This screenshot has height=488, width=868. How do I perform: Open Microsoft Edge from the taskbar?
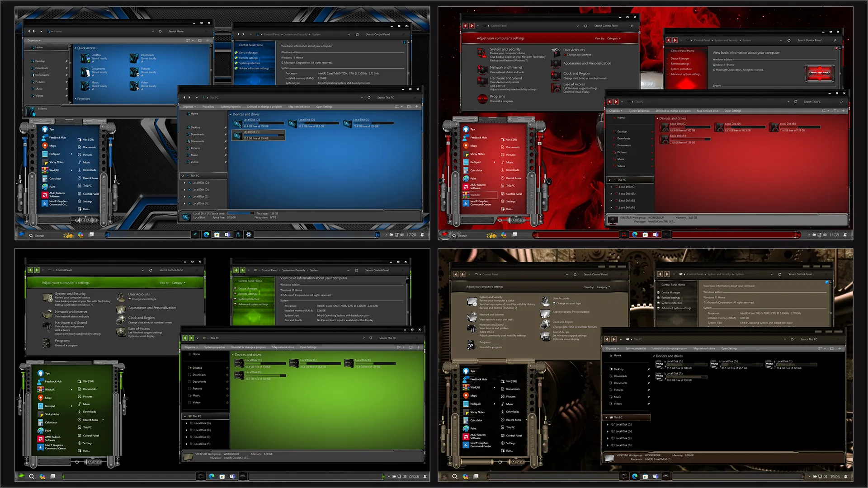pos(207,235)
